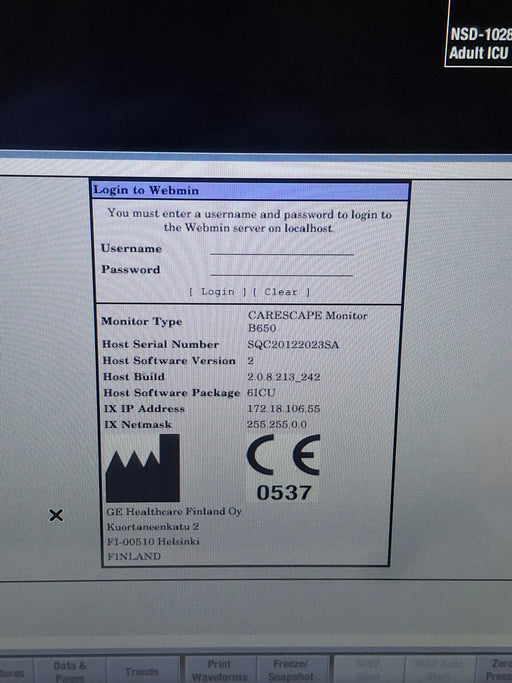Open the Trends menu

[x=142, y=671]
